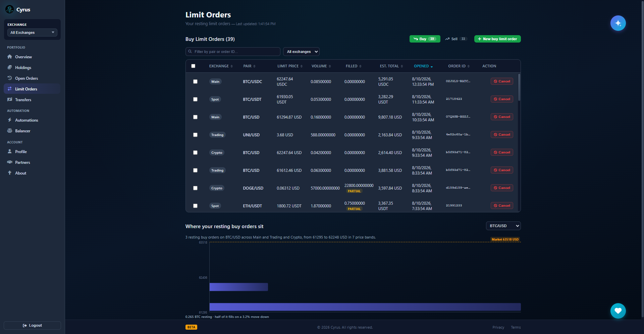Sort by Est. Total column arrows

(402, 66)
